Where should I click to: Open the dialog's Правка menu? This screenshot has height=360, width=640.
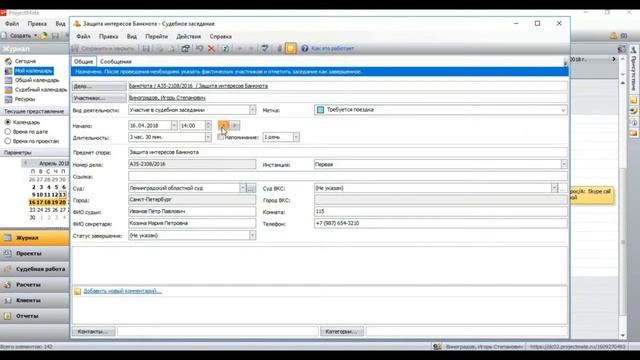pyautogui.click(x=109, y=36)
